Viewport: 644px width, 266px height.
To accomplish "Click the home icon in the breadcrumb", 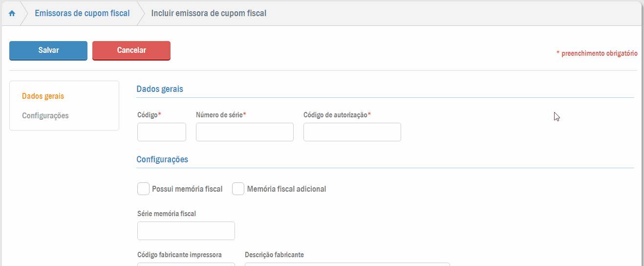I will [12, 14].
